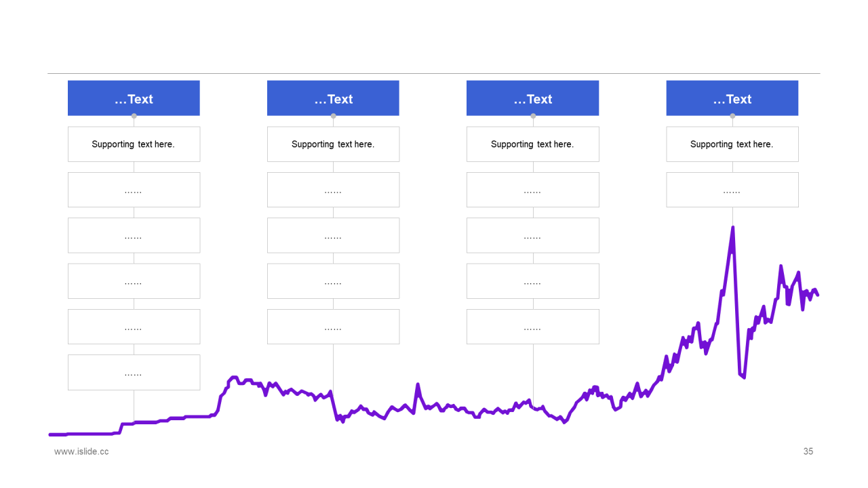Click the dotted box in fourth column

[732, 190]
